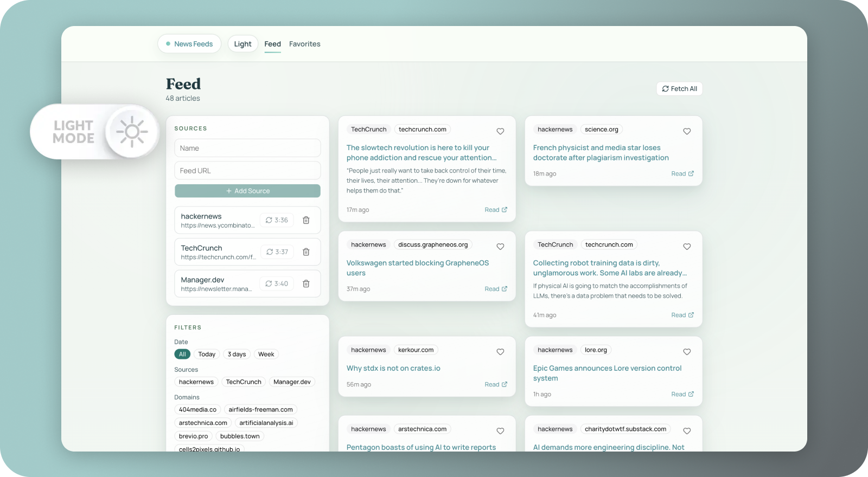The image size is (868, 477).
Task: Favorite the Epic Games Lore article heart
Action: (687, 352)
